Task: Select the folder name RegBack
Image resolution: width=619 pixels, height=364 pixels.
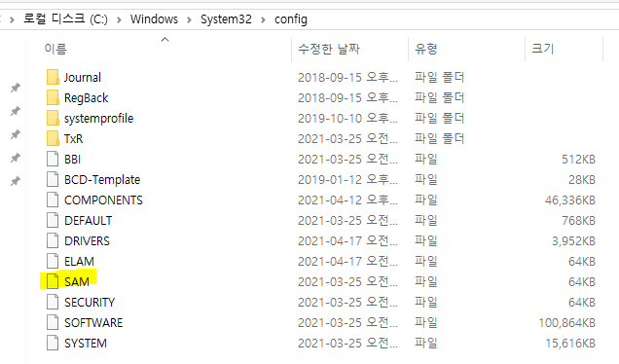Action: (x=86, y=97)
